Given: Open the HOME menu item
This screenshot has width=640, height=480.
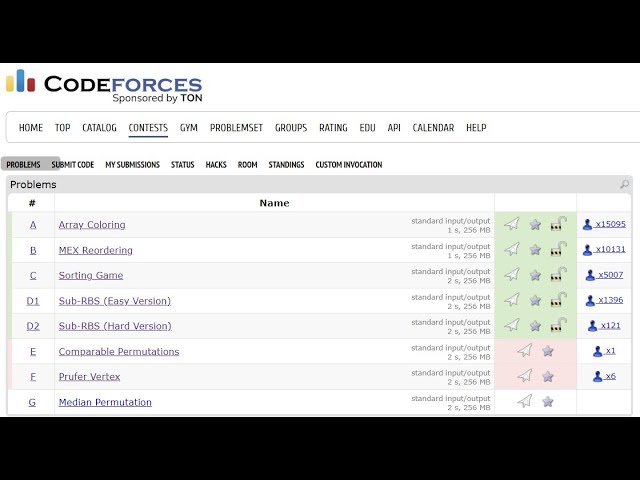Looking at the screenshot, I should 31,128.
